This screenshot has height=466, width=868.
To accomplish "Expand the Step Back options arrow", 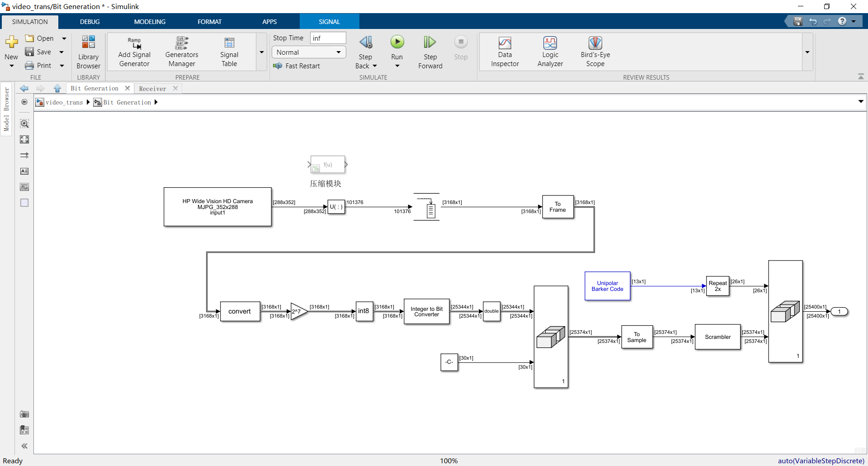I will coord(375,66).
